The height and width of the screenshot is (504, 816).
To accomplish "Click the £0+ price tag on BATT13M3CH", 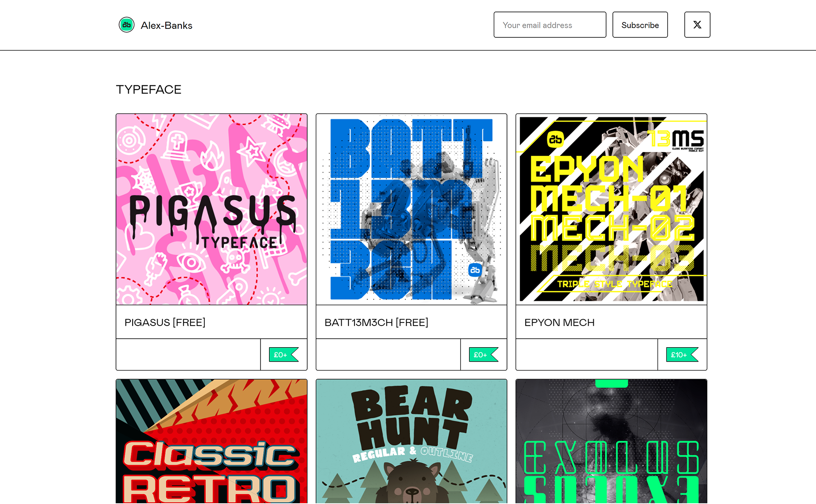I will tap(483, 354).
